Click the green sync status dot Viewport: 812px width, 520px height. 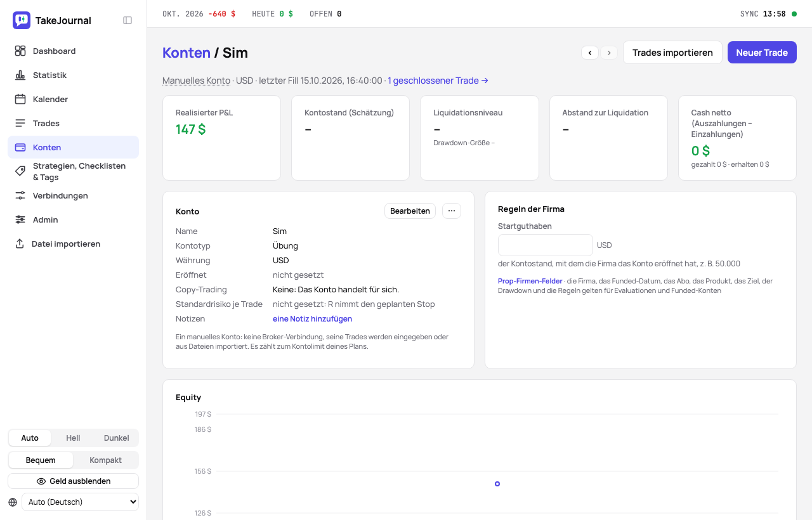pyautogui.click(x=794, y=13)
